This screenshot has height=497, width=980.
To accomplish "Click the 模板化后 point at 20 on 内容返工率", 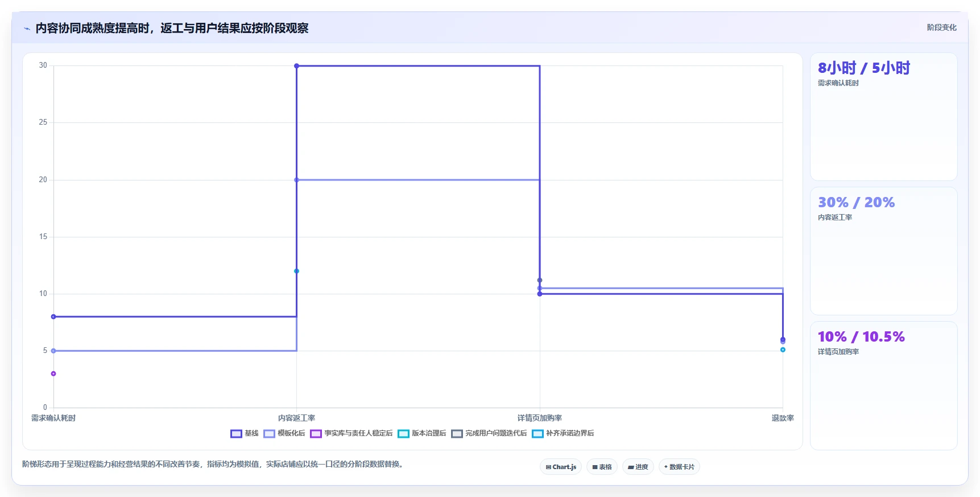I will coord(296,180).
